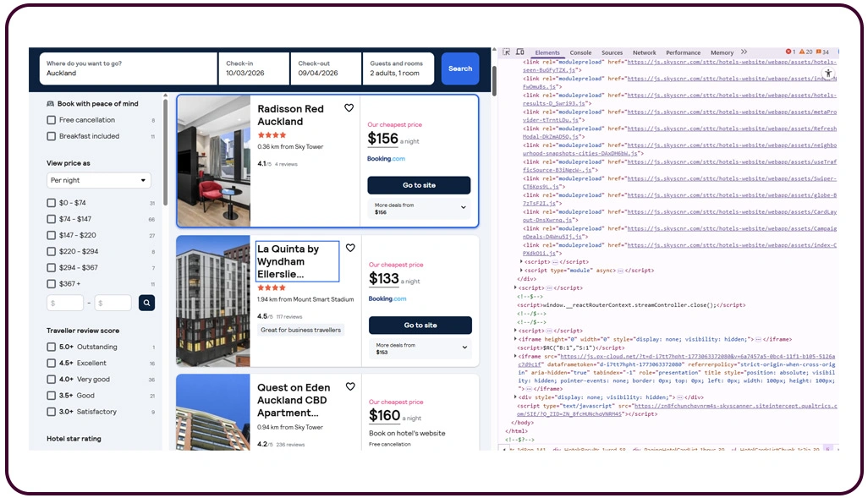This screenshot has width=868, height=498.
Task: Open the Network tab in DevTools
Action: coord(644,52)
